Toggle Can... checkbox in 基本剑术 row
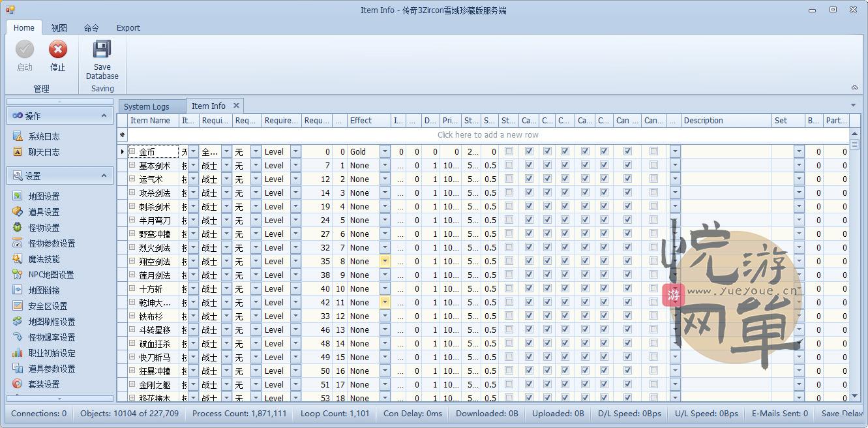Viewport: 868px width, 428px height. tap(653, 166)
